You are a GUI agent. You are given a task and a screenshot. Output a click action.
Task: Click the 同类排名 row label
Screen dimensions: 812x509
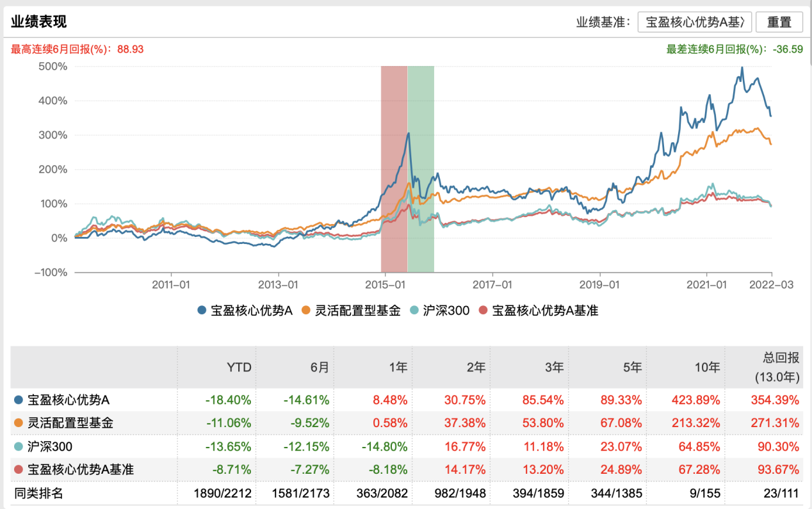click(38, 492)
